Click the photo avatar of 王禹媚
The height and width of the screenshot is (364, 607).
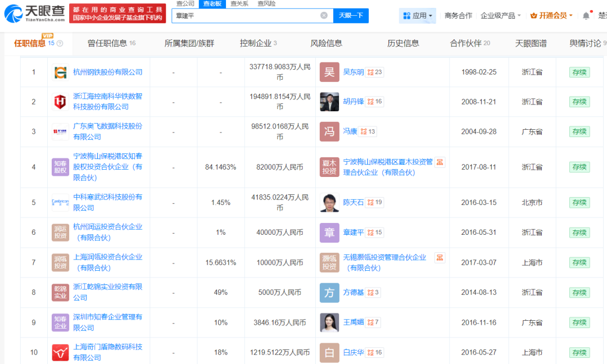329,322
